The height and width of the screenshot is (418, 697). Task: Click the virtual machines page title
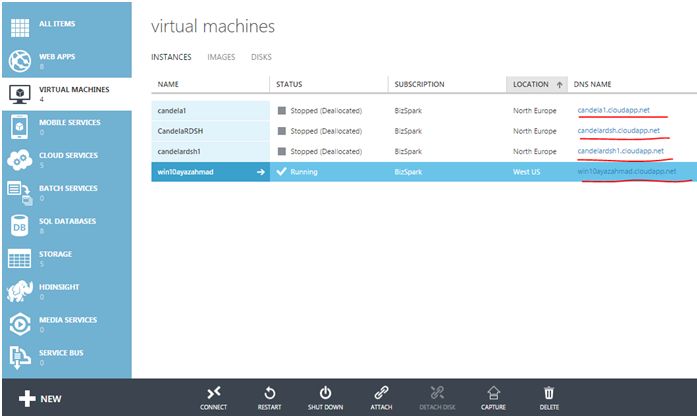[213, 26]
